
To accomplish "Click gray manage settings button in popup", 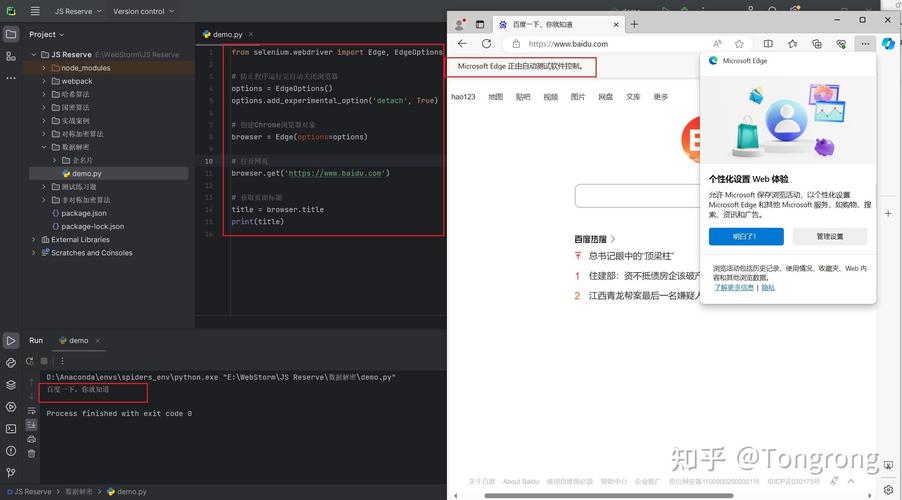I will coord(830,236).
